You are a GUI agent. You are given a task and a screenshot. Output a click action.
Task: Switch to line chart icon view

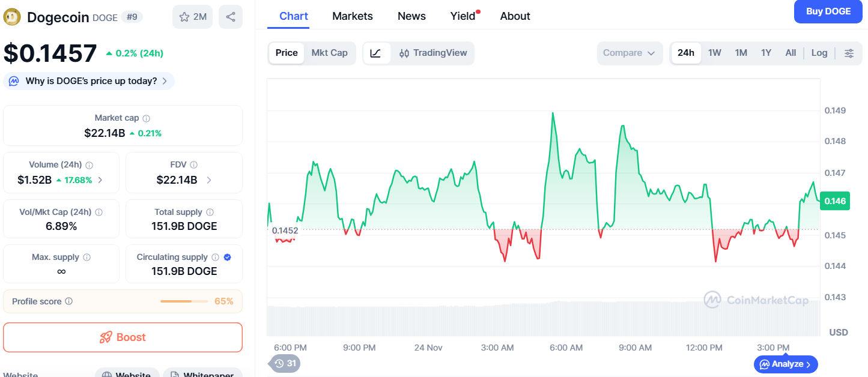(x=376, y=53)
